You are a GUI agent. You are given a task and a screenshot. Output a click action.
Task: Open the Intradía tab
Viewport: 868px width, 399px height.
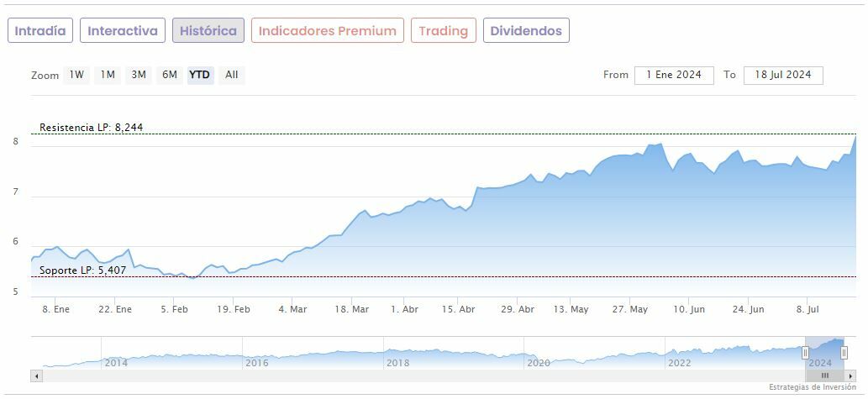click(x=40, y=31)
